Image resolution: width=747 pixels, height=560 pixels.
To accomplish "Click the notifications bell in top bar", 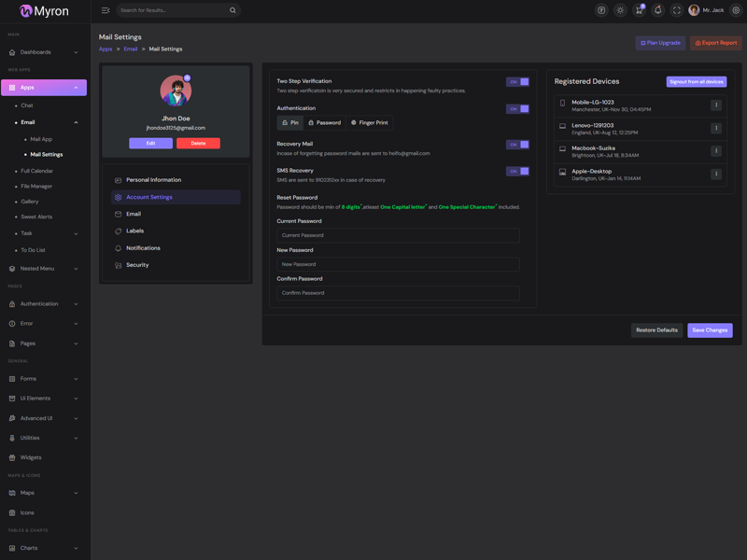I will point(657,10).
